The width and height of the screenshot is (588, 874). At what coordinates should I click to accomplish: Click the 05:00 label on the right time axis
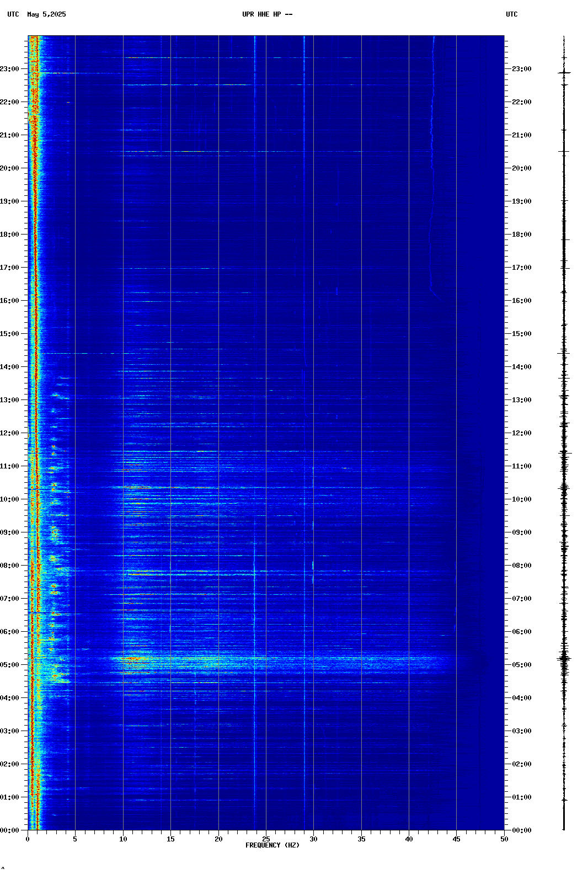[x=522, y=665]
